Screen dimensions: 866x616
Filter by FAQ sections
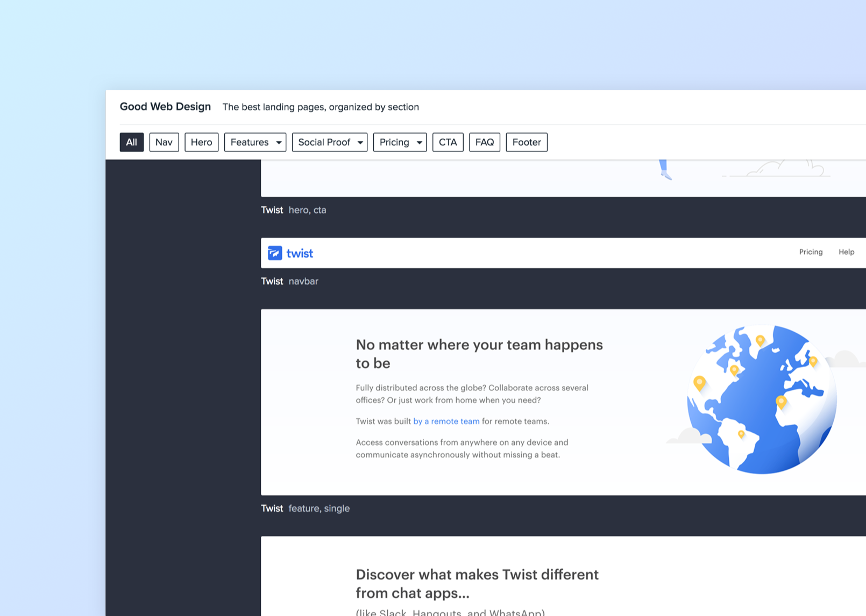[484, 142]
